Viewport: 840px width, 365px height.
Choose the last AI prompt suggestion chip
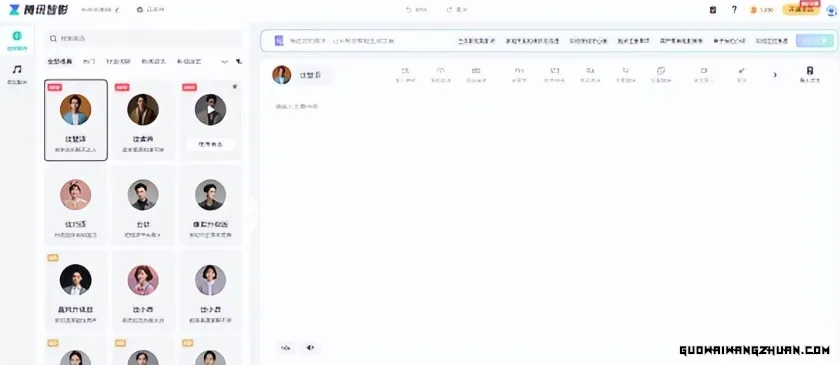[x=772, y=41]
